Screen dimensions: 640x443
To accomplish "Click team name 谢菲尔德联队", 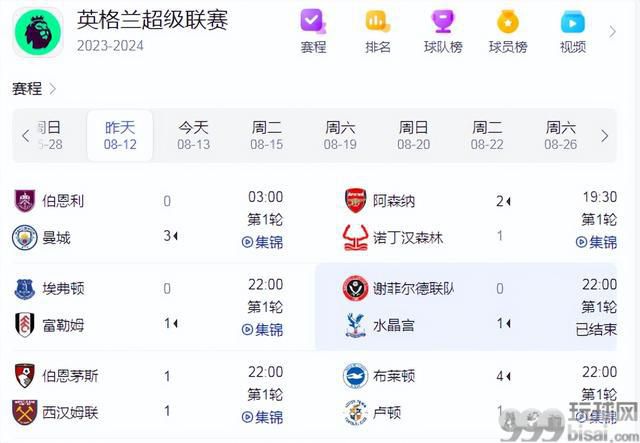I will 413,289.
